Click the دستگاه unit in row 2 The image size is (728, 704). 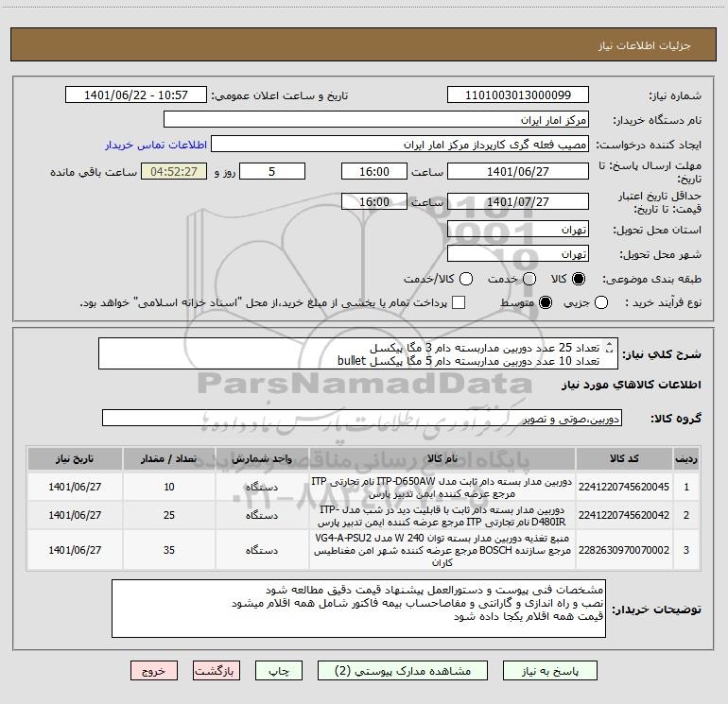click(262, 515)
